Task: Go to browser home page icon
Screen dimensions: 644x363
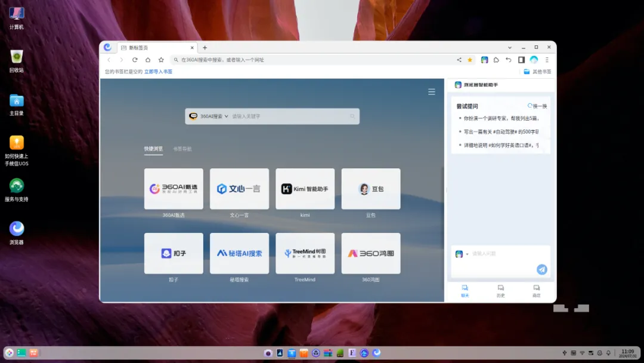Action: [148, 60]
